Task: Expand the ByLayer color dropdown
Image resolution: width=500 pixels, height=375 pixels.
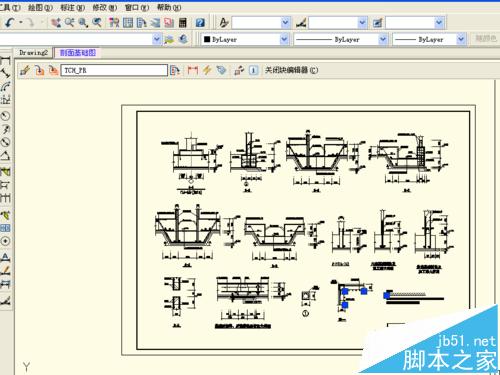Action: (284, 39)
